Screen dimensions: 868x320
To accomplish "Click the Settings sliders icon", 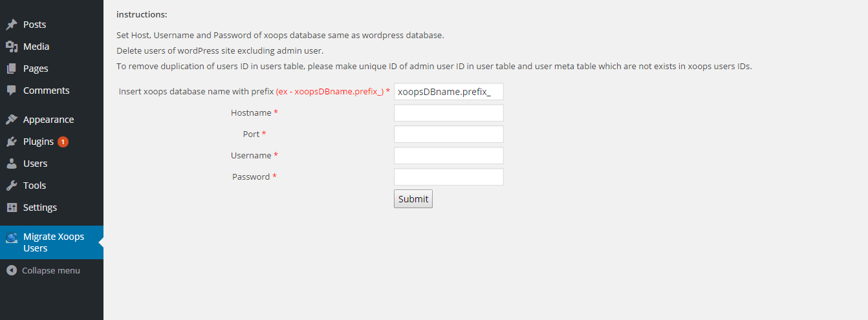I will (x=12, y=208).
